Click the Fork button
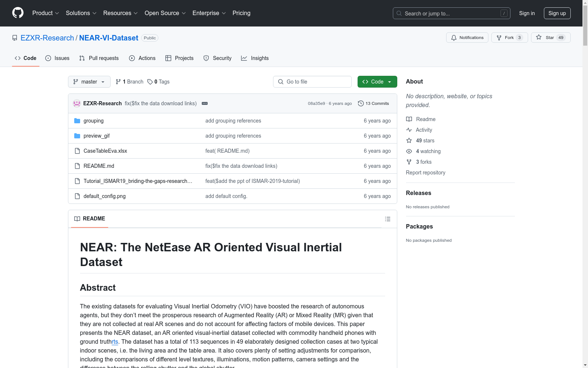Screen dimensions: 588x368 point(510,38)
